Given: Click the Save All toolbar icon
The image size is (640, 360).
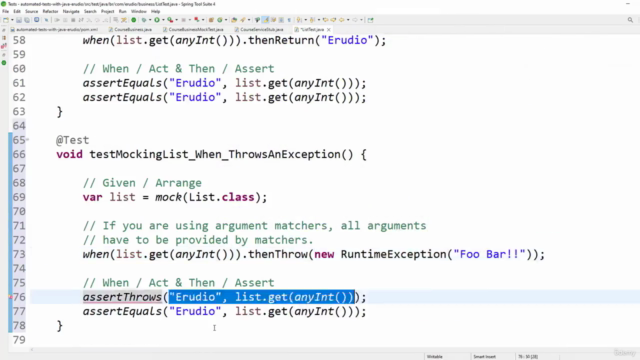Looking at the screenshot, I should pyautogui.click(x=27, y=20).
